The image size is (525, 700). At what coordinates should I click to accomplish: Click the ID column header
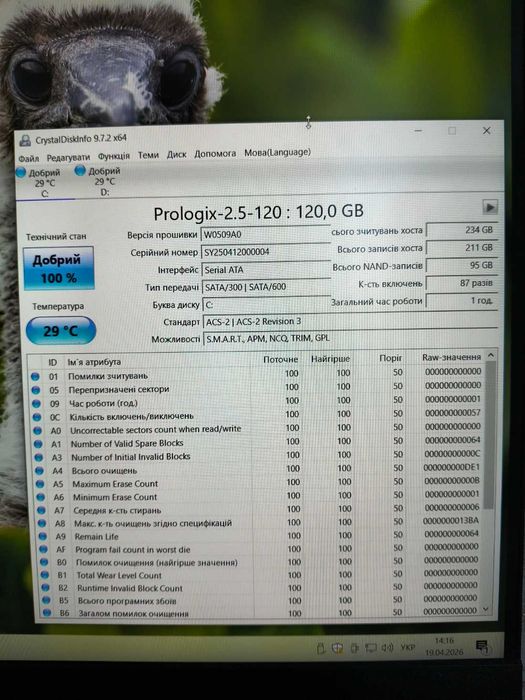(x=52, y=362)
